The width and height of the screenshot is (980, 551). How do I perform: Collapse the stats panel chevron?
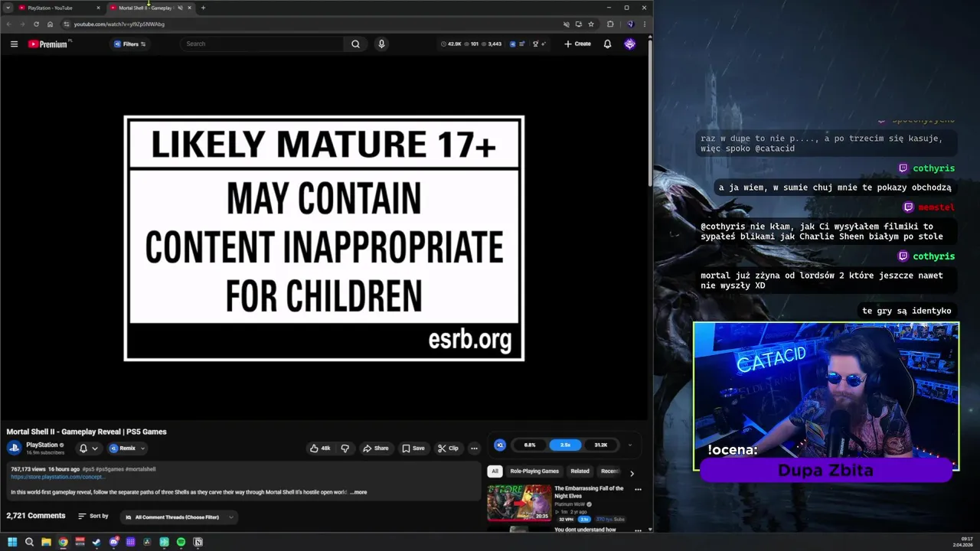[x=630, y=445]
